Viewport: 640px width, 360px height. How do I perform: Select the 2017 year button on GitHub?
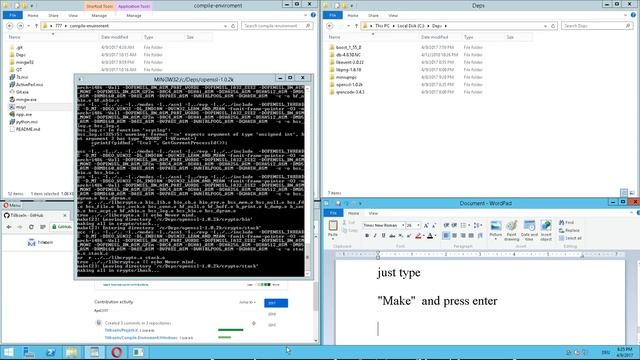click(276, 303)
